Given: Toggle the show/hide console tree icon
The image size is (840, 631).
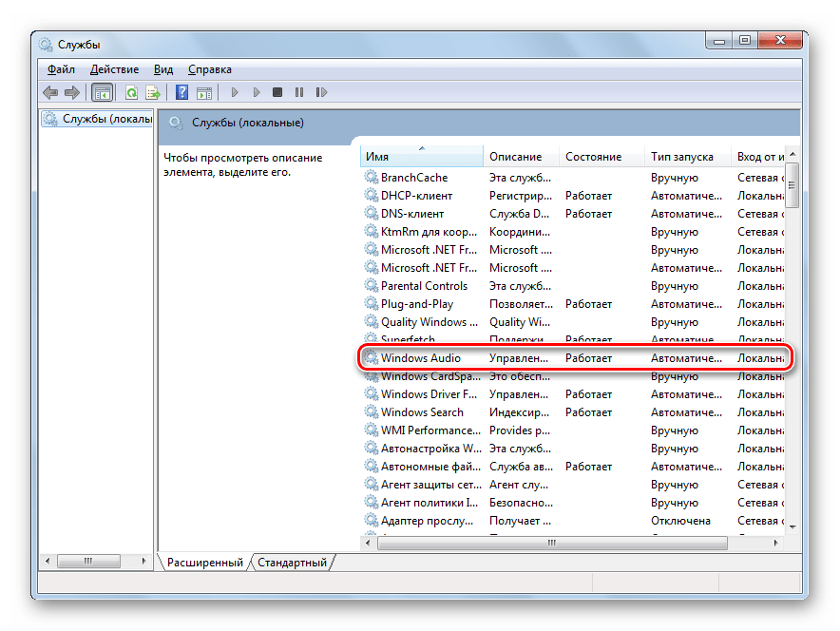Looking at the screenshot, I should click(x=102, y=92).
